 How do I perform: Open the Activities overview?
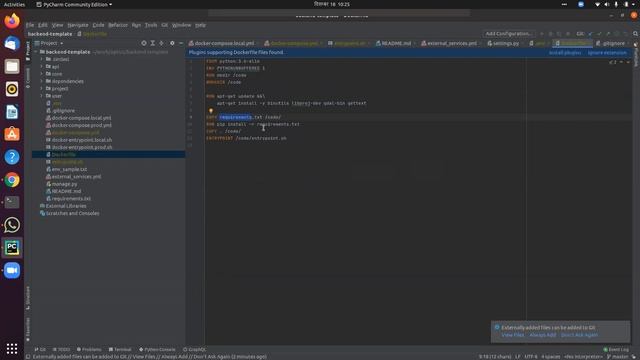coord(14,4)
